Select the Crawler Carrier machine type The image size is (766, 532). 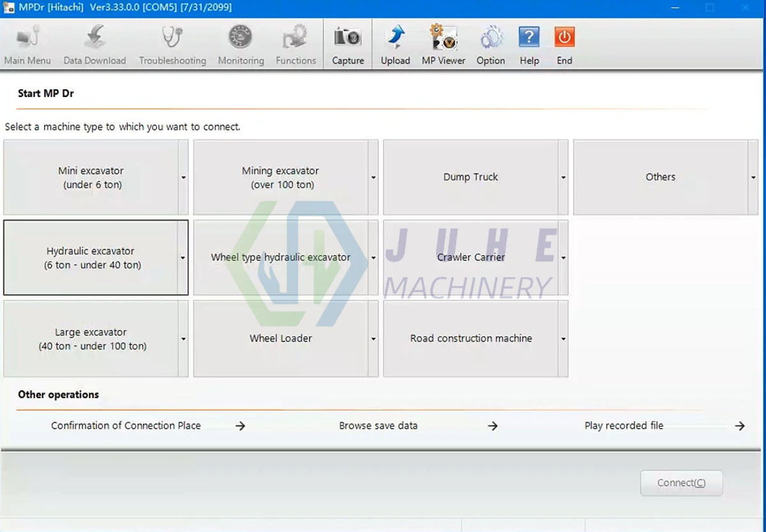[x=470, y=257]
